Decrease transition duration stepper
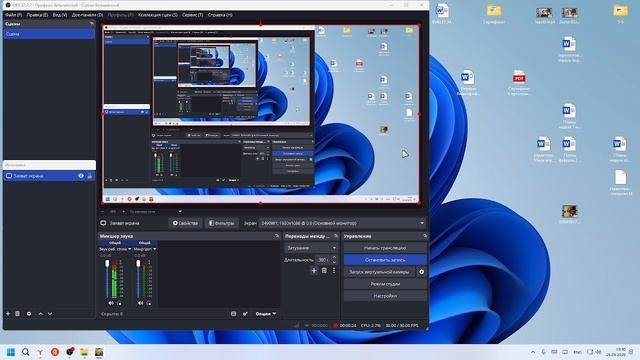 pyautogui.click(x=334, y=262)
